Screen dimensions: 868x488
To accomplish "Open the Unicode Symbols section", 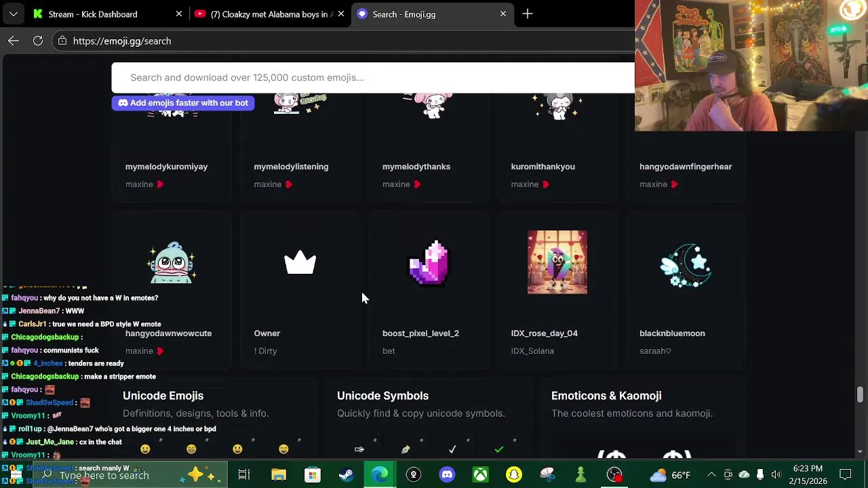I will tap(382, 396).
